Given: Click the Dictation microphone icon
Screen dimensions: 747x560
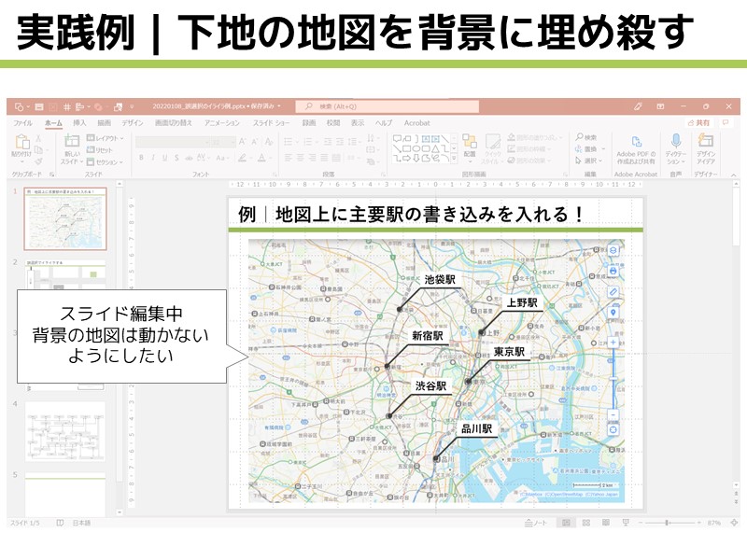Looking at the screenshot, I should click(675, 141).
